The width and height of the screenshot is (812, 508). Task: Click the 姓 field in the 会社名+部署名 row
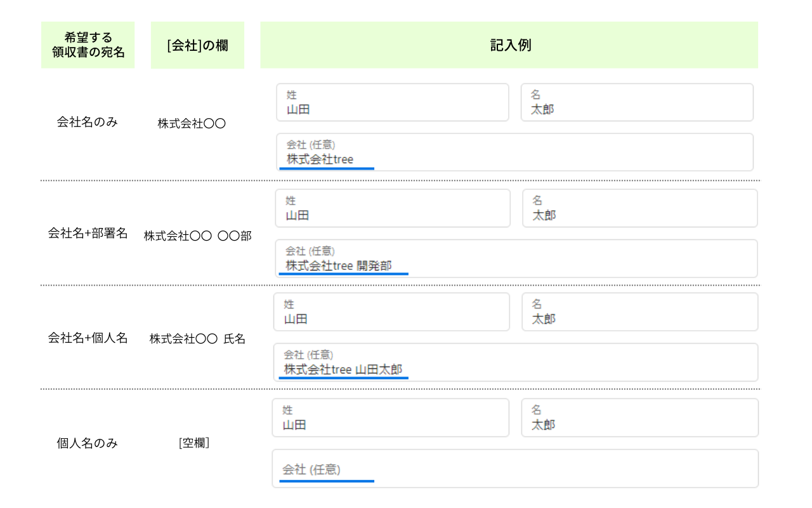[392, 208]
